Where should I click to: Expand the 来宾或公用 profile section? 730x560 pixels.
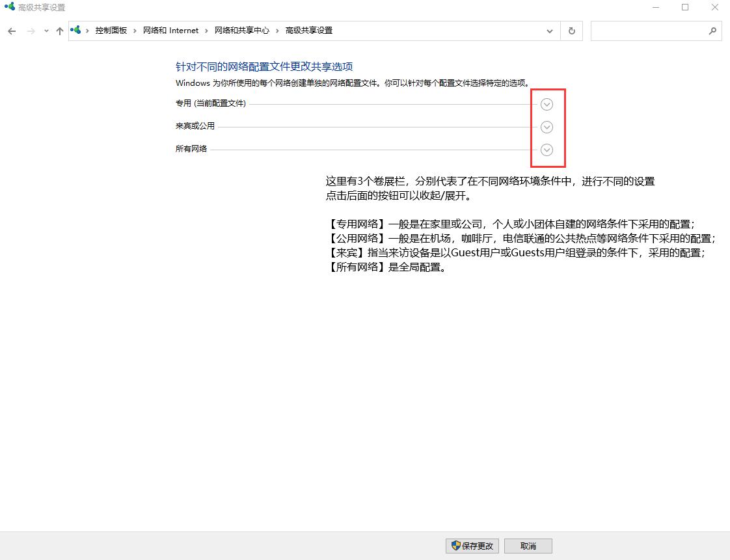point(547,127)
